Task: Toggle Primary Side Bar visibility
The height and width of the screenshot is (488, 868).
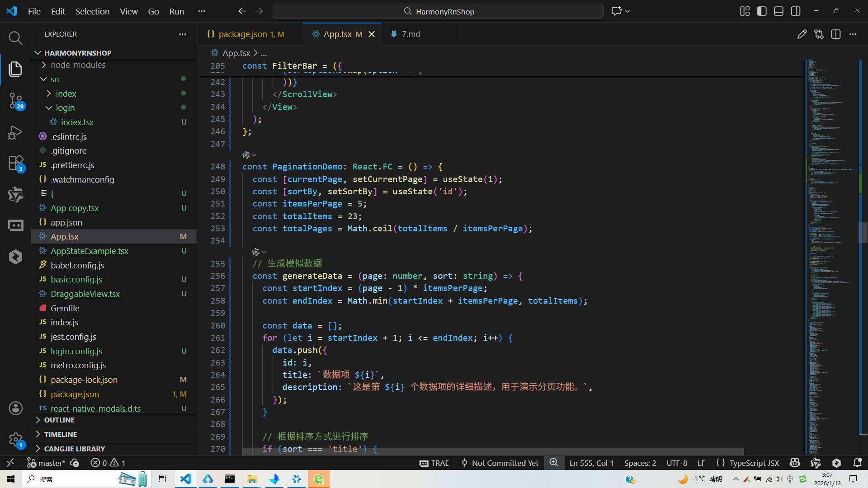Action: click(x=762, y=11)
